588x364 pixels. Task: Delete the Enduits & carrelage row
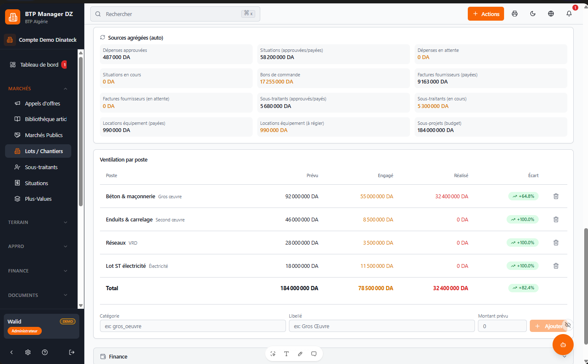point(556,219)
